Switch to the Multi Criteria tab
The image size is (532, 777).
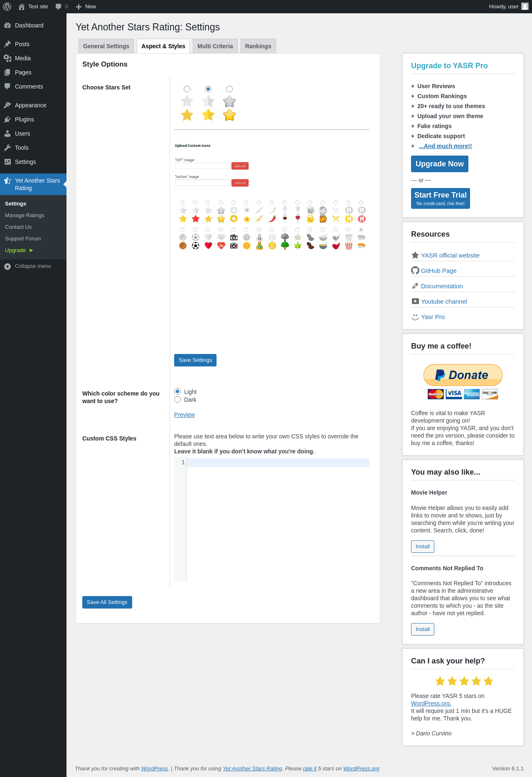point(215,46)
